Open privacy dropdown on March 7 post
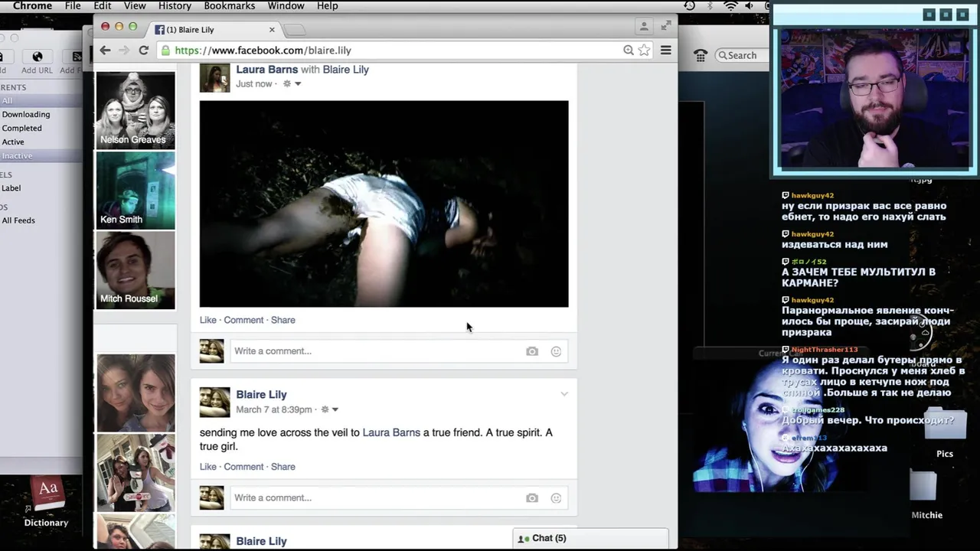The width and height of the screenshot is (980, 551). click(330, 410)
